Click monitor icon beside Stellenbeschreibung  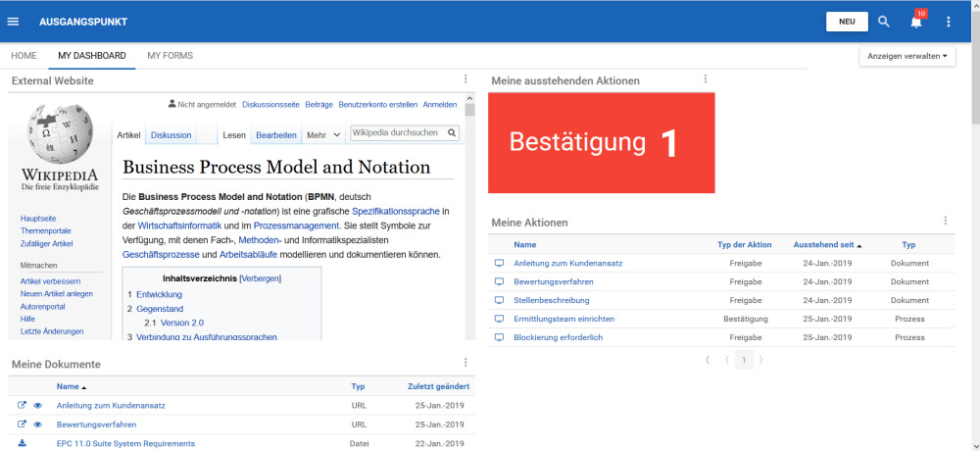[499, 300]
